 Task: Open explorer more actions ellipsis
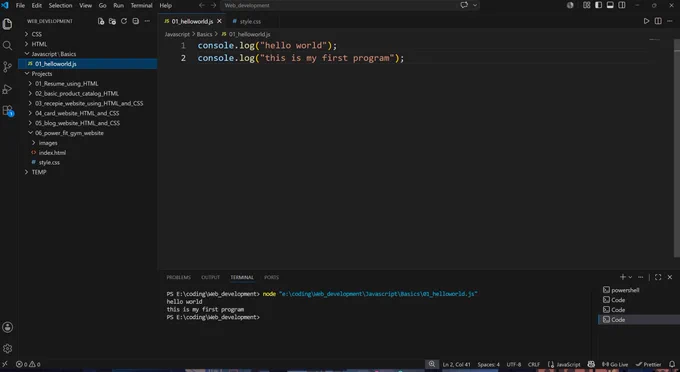click(147, 21)
